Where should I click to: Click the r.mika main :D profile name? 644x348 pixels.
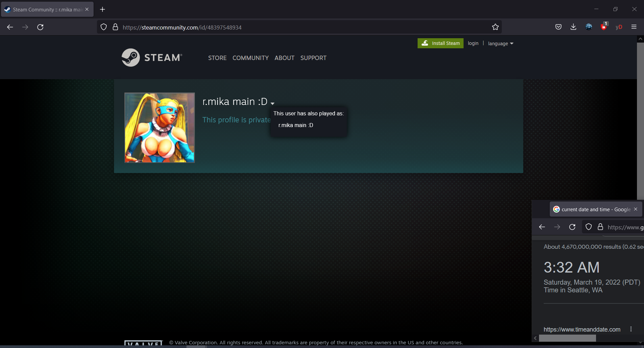235,102
